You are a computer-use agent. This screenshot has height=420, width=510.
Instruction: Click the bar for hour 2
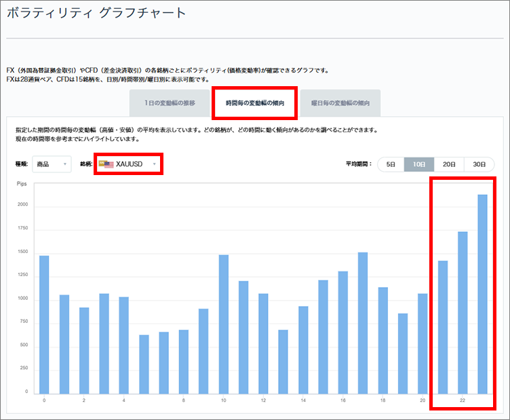84,350
